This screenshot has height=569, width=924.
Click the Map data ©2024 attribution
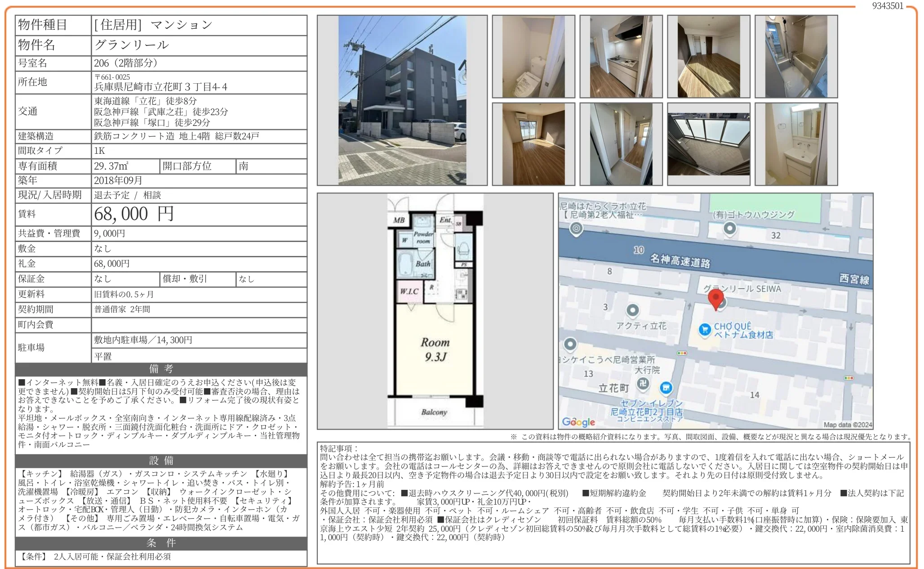coord(847,425)
